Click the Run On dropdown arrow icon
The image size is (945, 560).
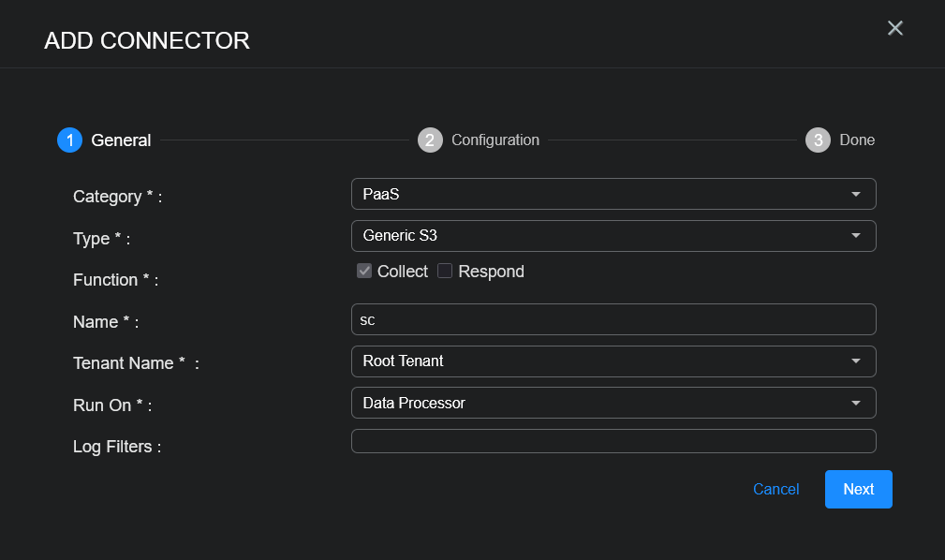(855, 404)
